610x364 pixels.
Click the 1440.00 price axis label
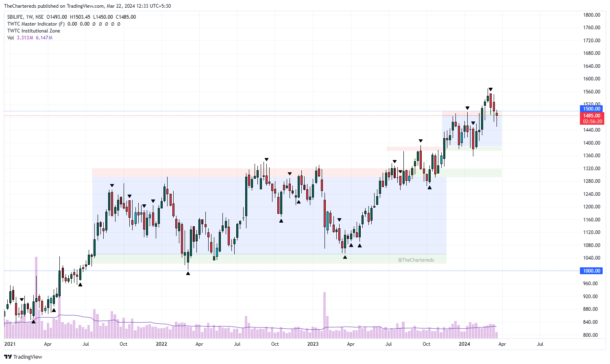click(x=592, y=130)
